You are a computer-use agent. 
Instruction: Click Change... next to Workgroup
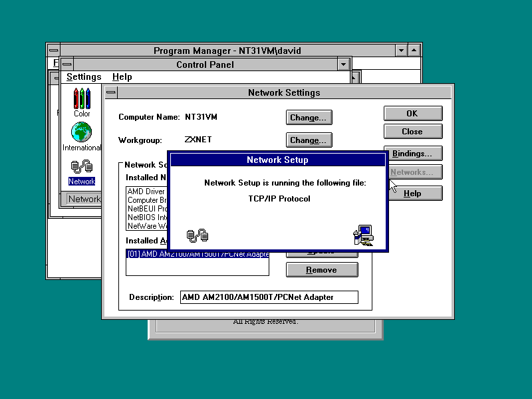(309, 140)
